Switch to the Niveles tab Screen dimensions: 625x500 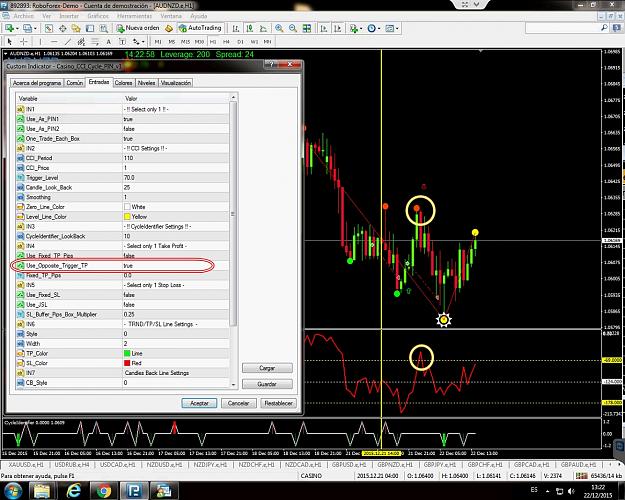click(146, 83)
